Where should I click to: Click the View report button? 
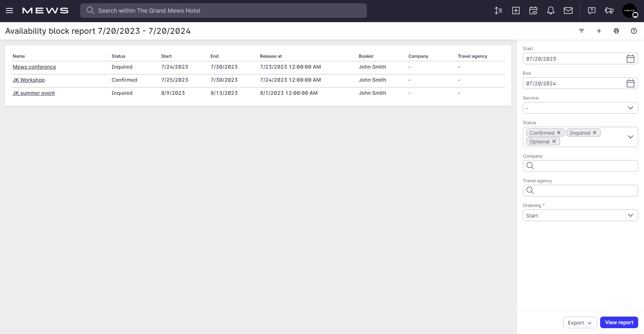[x=619, y=322]
